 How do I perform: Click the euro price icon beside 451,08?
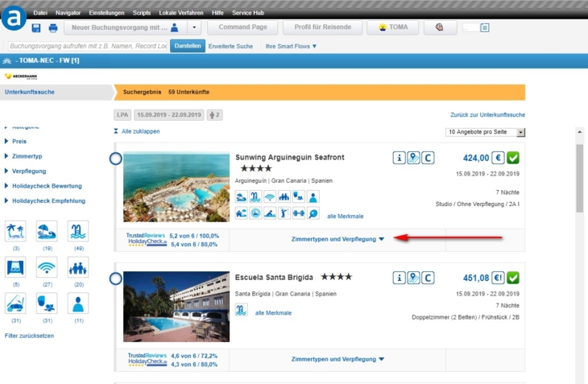click(498, 278)
